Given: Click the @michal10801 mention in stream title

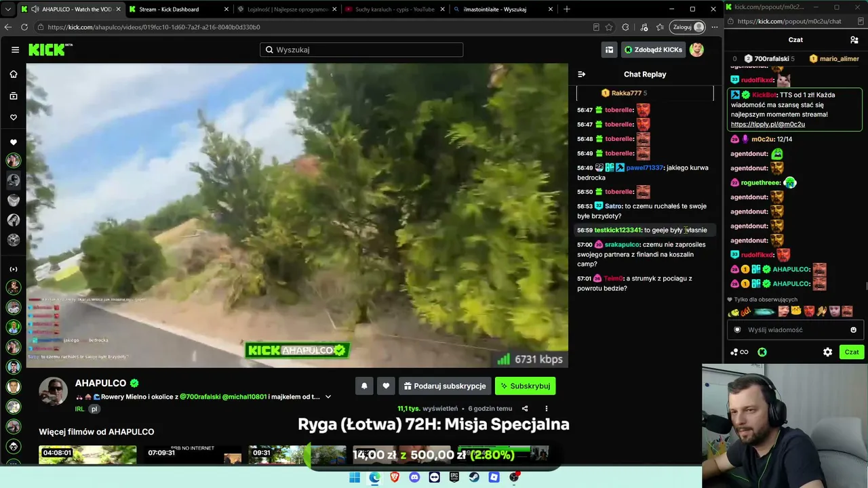Looking at the screenshot, I should coord(244,397).
